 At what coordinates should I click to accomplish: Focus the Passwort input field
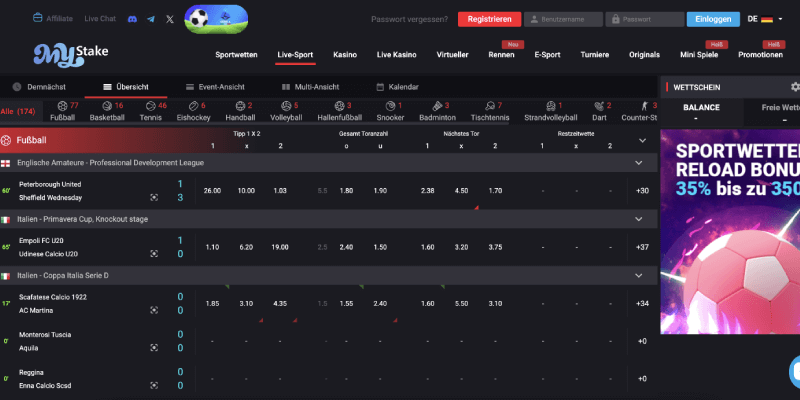tap(645, 19)
